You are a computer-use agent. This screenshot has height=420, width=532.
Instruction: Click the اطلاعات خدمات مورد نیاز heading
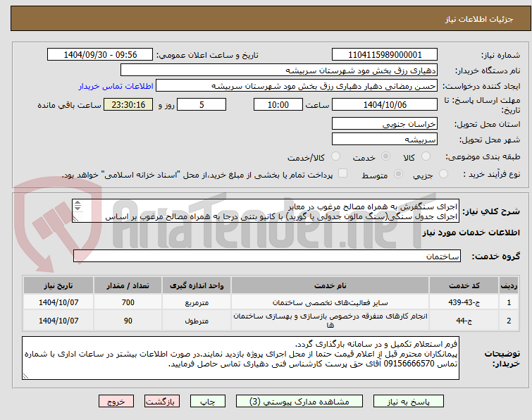471,233
